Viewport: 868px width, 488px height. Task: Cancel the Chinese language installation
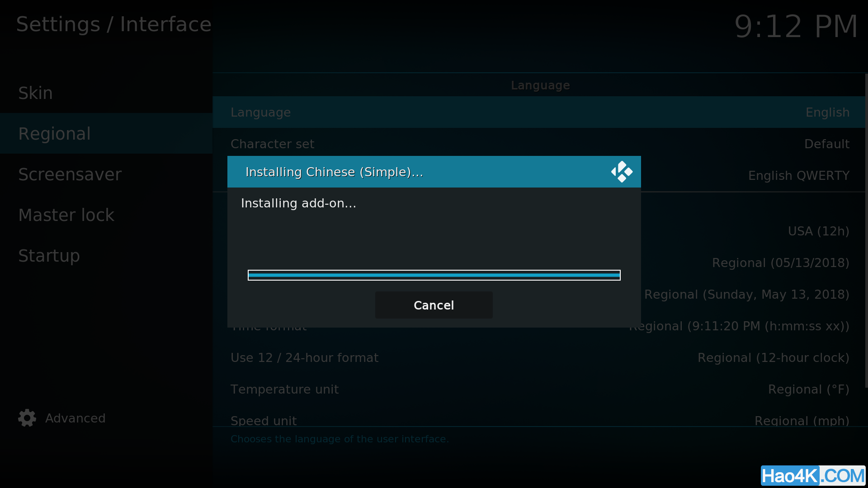click(434, 305)
